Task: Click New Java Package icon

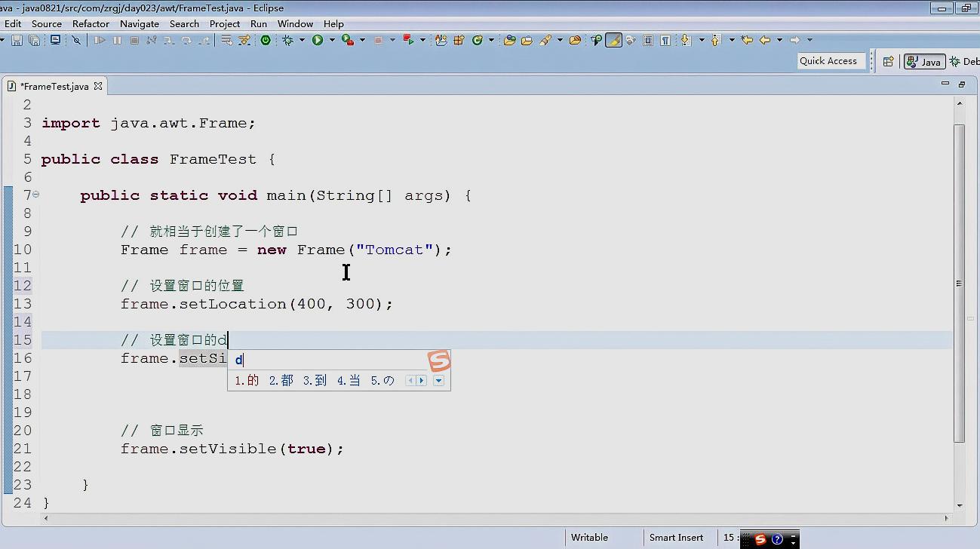Action: 459,40
